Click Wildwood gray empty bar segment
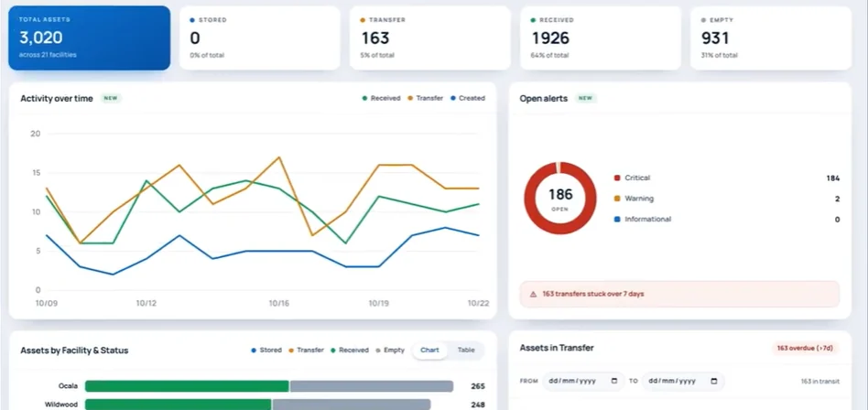Image resolution: width=868 pixels, height=410 pixels. click(x=352, y=405)
